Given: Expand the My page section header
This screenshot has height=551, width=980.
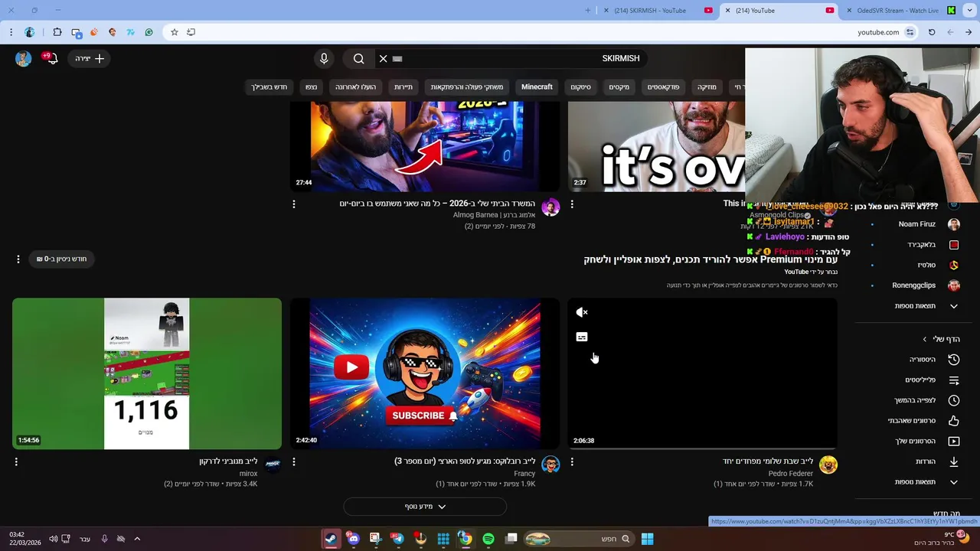Looking at the screenshot, I should [x=942, y=339].
